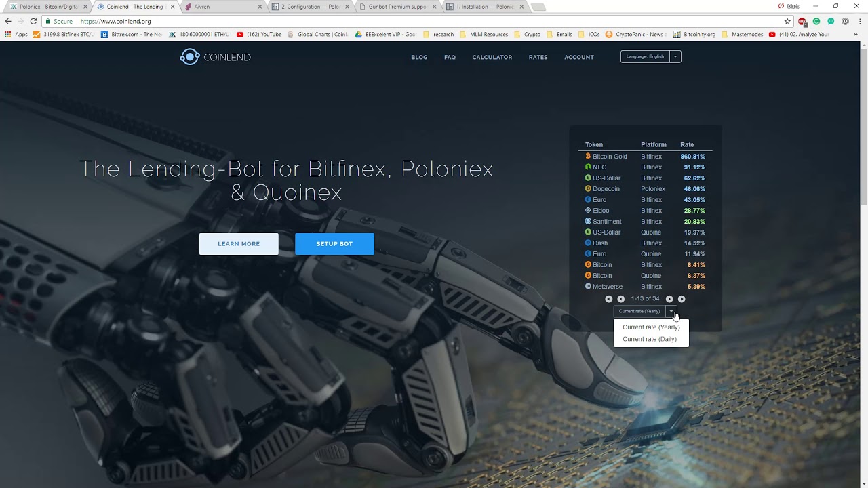The height and width of the screenshot is (488, 868).
Task: Click the Poloniex platform cell for Dogecoin
Action: click(x=653, y=189)
